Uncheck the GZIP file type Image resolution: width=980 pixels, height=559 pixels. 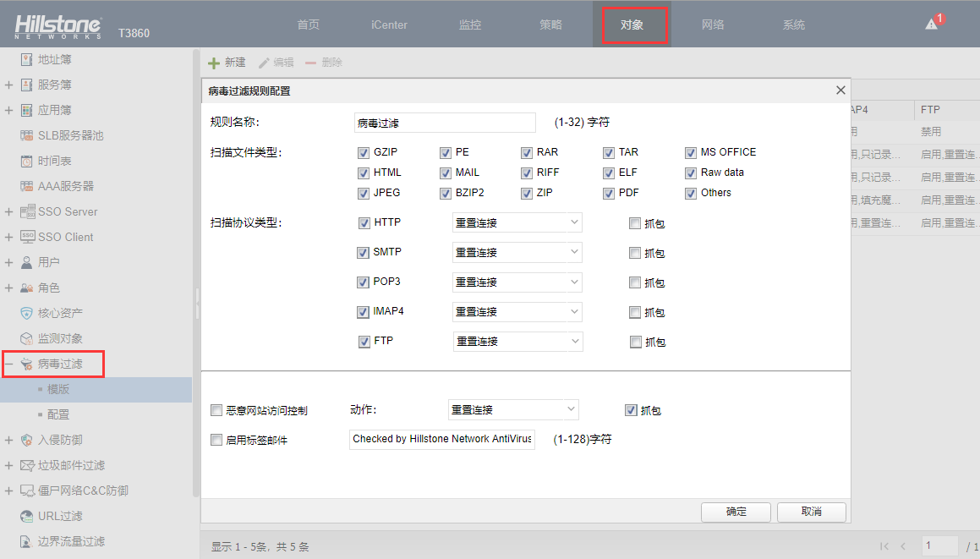pos(363,152)
